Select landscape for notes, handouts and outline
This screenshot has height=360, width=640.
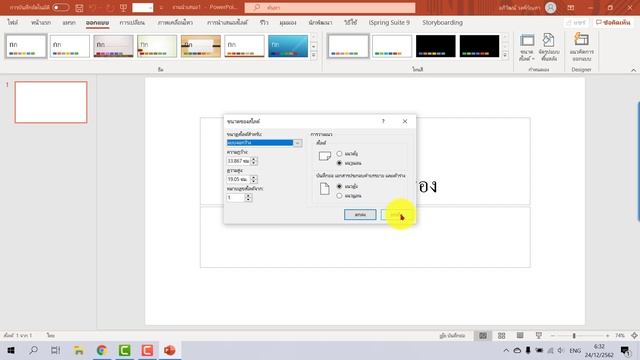tap(339, 196)
